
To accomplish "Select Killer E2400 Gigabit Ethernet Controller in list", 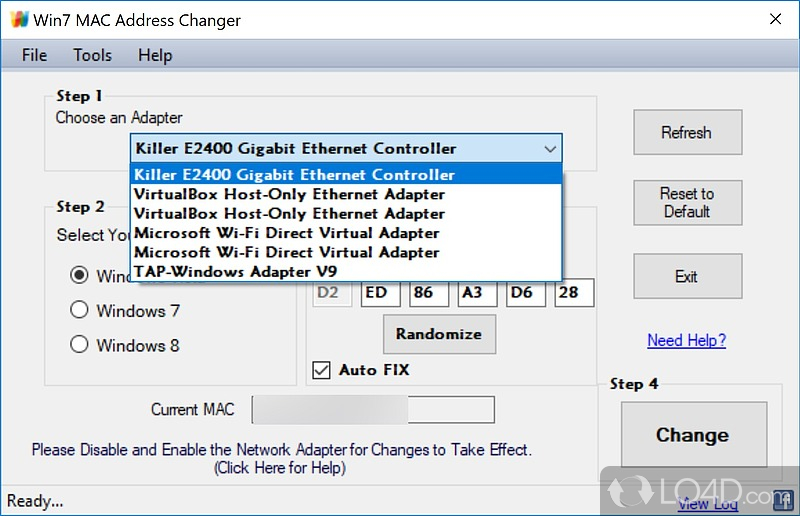I will click(346, 175).
